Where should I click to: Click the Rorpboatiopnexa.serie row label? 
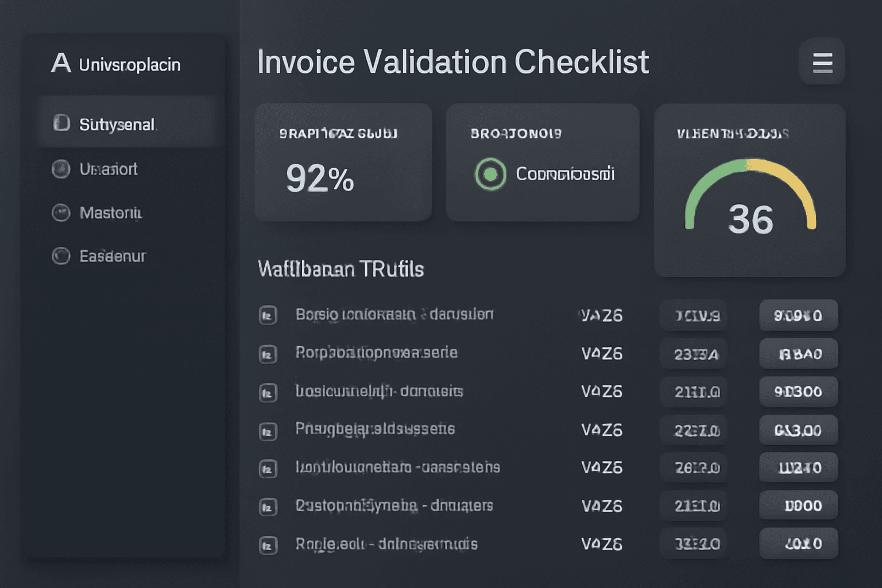377,353
